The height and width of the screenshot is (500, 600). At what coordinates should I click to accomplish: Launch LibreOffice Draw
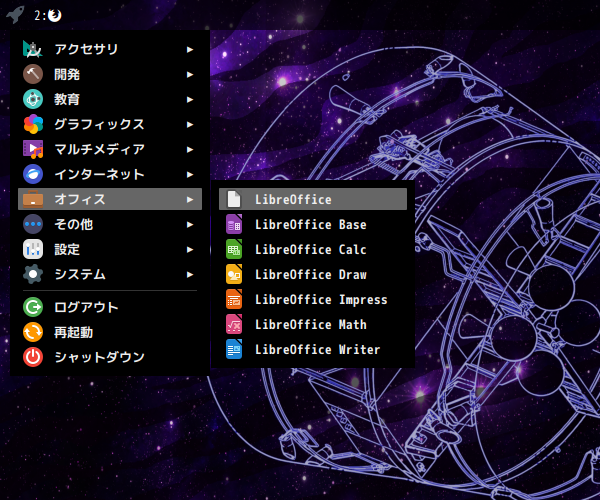tap(313, 274)
